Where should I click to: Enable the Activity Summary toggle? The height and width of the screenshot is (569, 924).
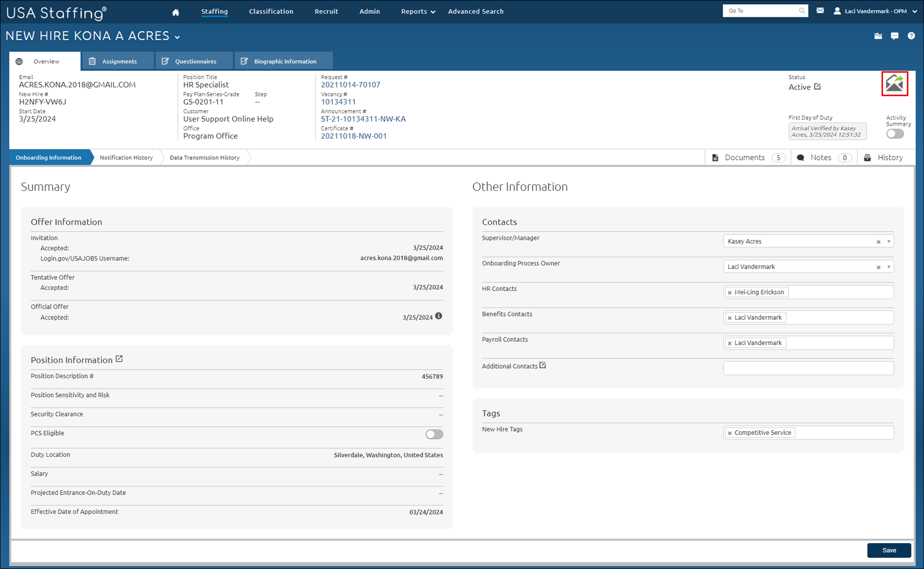click(894, 134)
